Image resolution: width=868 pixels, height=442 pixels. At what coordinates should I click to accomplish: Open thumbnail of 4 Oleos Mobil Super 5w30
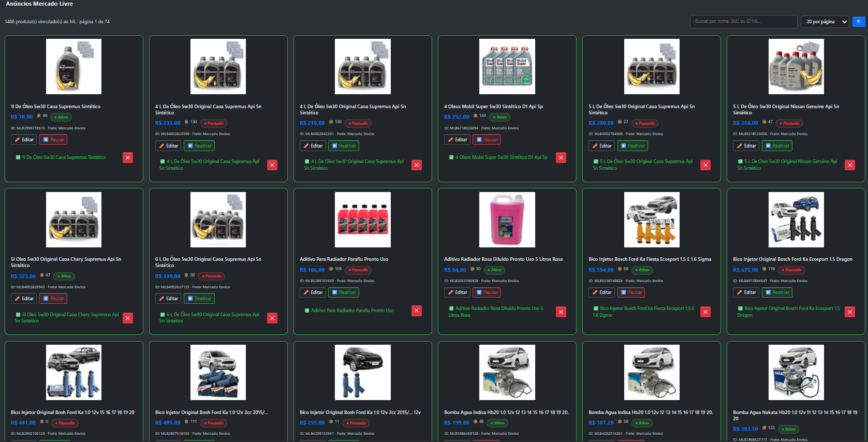click(507, 66)
